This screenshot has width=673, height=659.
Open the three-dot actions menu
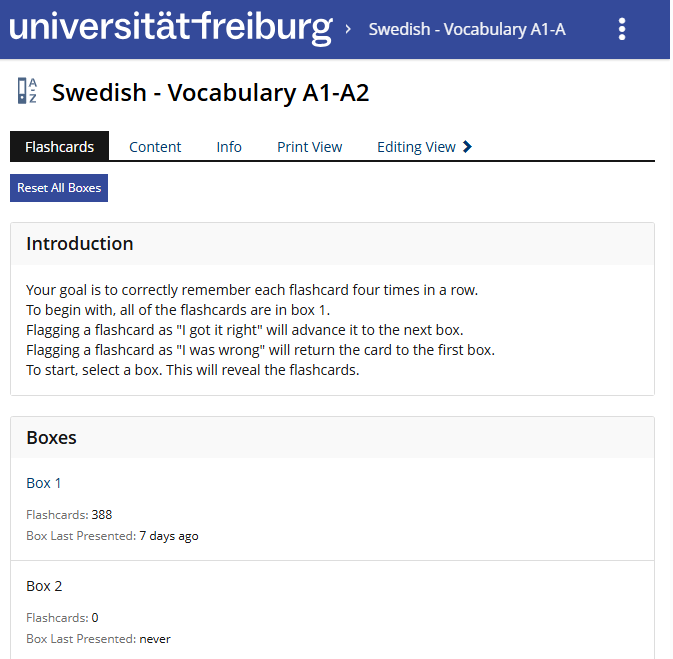[622, 29]
